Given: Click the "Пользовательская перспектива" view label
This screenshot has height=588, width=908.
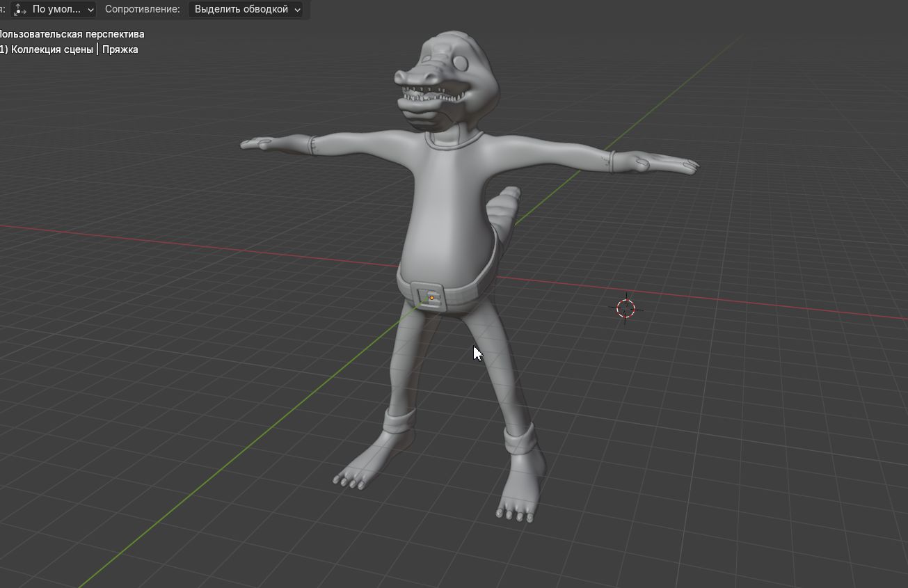Looking at the screenshot, I should pos(72,34).
